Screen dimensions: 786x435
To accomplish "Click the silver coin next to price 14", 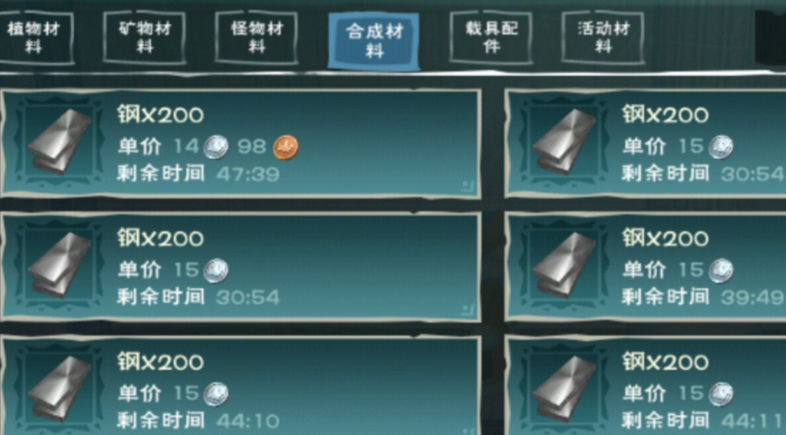I will click(216, 147).
